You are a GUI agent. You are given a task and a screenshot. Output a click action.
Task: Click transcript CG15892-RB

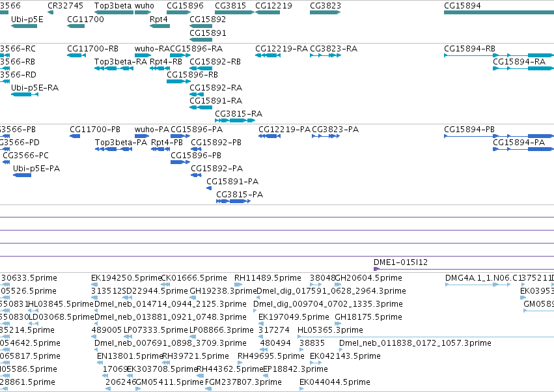[x=201, y=68]
